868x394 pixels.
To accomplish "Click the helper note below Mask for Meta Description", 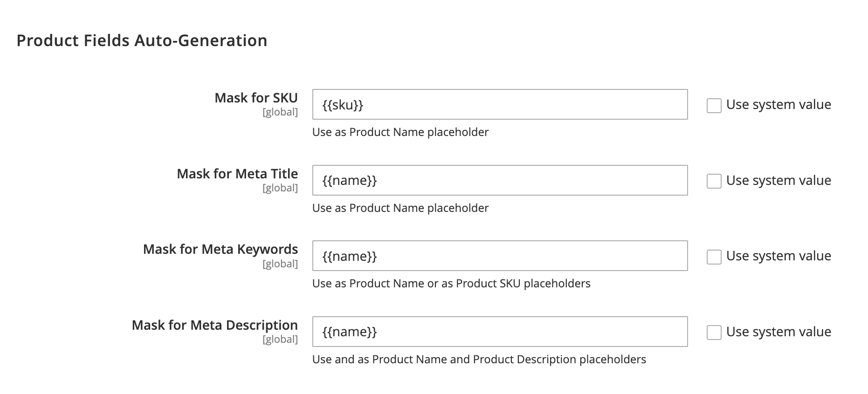I will [479, 359].
